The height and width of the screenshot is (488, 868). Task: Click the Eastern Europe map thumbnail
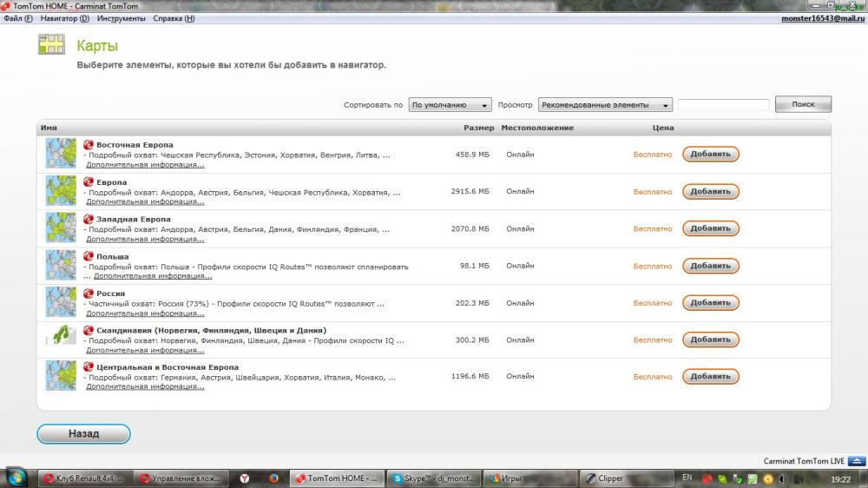pyautogui.click(x=61, y=154)
